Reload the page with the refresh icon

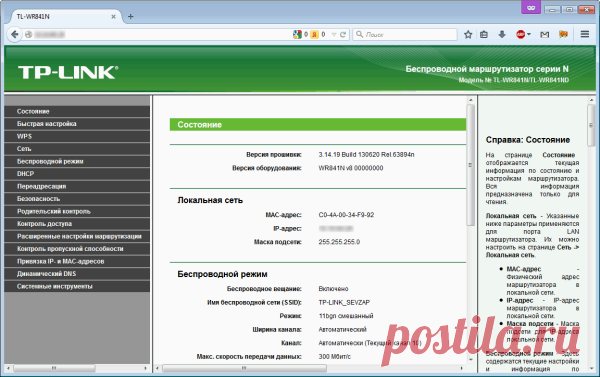[343, 34]
